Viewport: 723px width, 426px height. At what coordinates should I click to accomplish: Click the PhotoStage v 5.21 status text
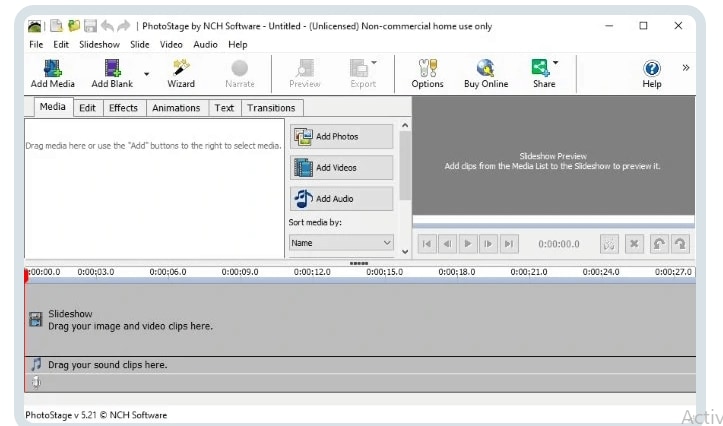[96, 415]
